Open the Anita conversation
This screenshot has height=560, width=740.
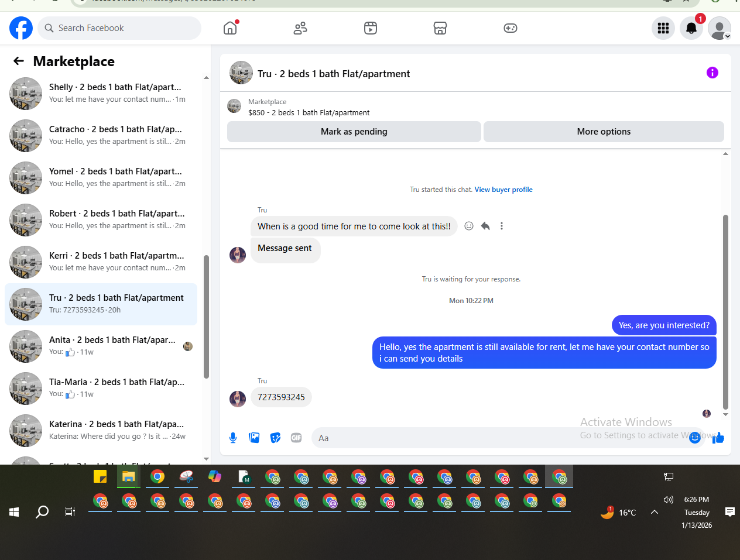[x=101, y=346]
